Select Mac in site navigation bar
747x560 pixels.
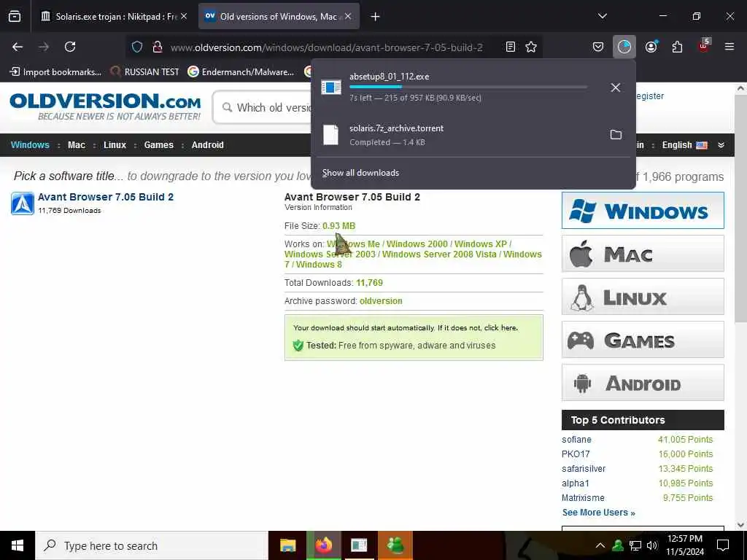point(76,145)
